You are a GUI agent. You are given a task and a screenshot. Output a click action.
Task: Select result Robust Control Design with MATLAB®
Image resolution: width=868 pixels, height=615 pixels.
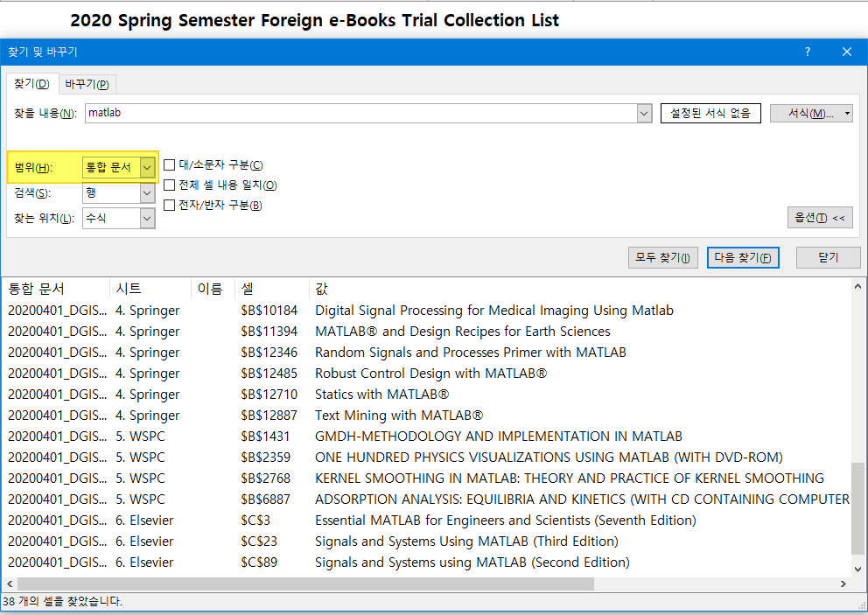[426, 374]
